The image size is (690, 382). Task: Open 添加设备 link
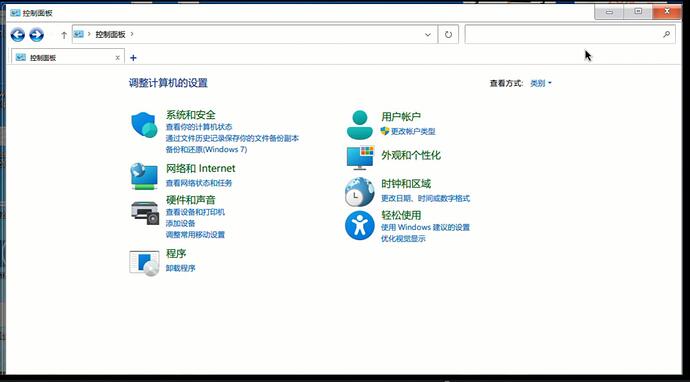click(x=180, y=224)
